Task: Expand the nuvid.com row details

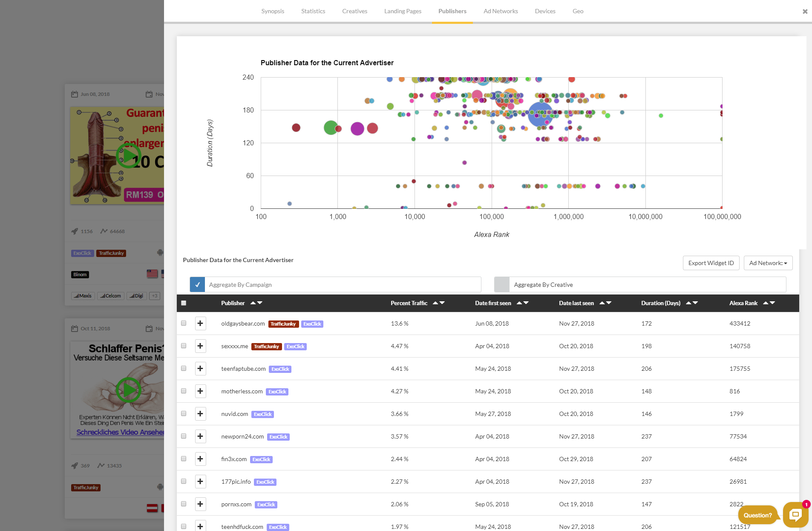Action: pyautogui.click(x=200, y=414)
